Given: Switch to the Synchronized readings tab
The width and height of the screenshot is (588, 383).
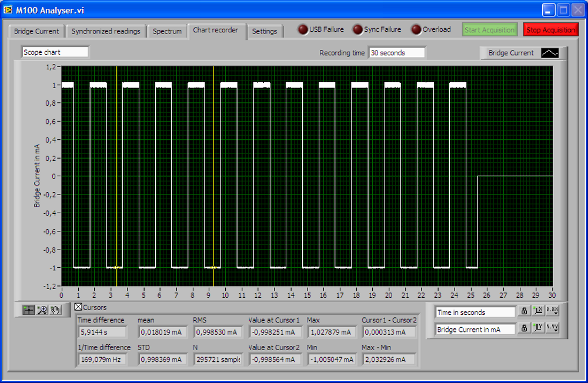Looking at the screenshot, I should point(106,31).
